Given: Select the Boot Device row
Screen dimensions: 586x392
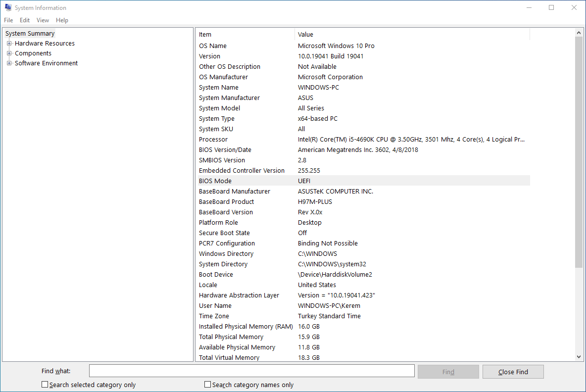Looking at the screenshot, I should (x=364, y=274).
